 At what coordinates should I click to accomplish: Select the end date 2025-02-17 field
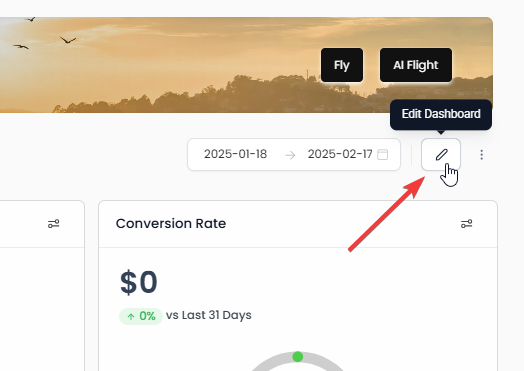(340, 154)
